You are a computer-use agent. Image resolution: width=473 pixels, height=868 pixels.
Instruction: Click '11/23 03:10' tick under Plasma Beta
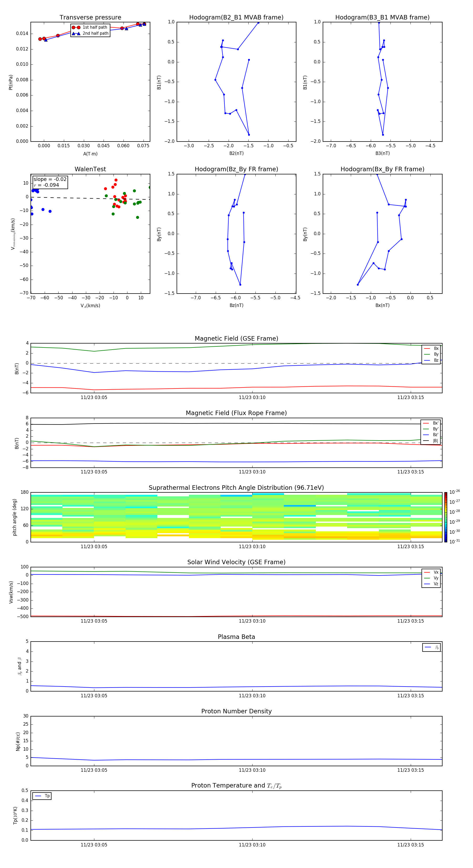click(252, 696)
